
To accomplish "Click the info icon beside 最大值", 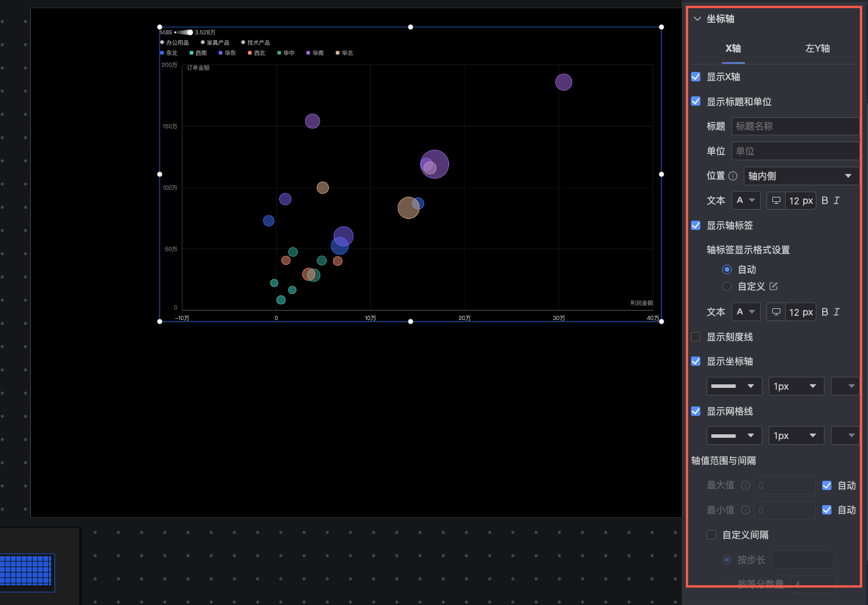I will (746, 485).
